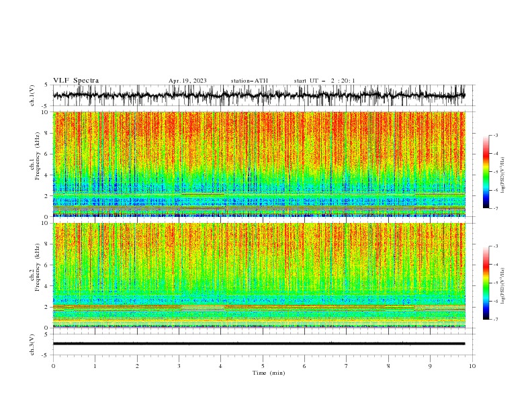Click time axis tick label '0'
Screen dimensions: 532x411
pos(53,366)
